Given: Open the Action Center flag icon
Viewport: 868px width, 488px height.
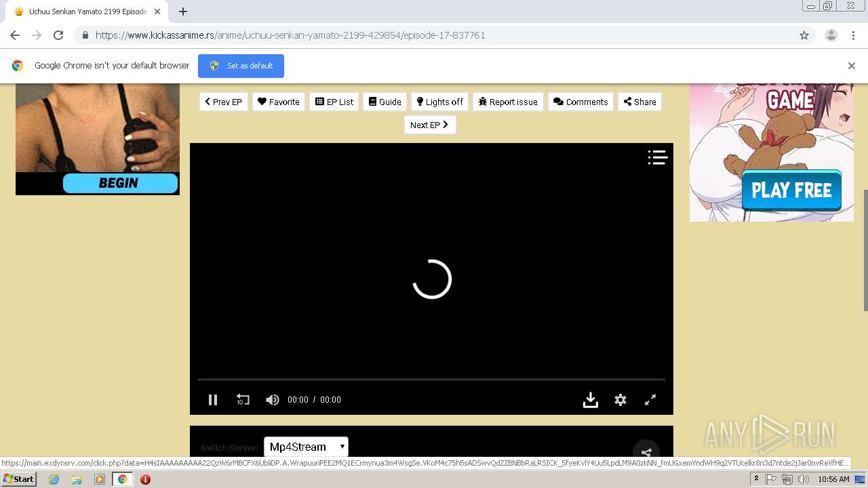Looking at the screenshot, I should coord(771,479).
